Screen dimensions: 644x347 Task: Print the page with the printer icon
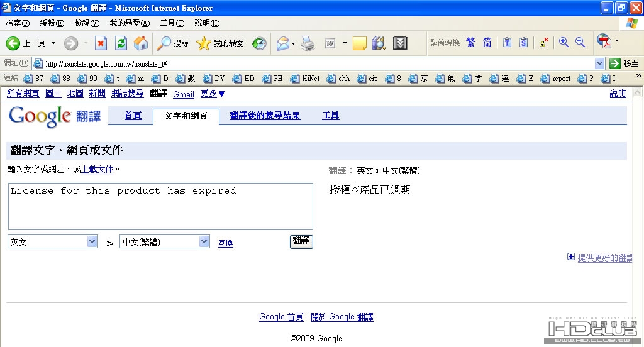(308, 43)
